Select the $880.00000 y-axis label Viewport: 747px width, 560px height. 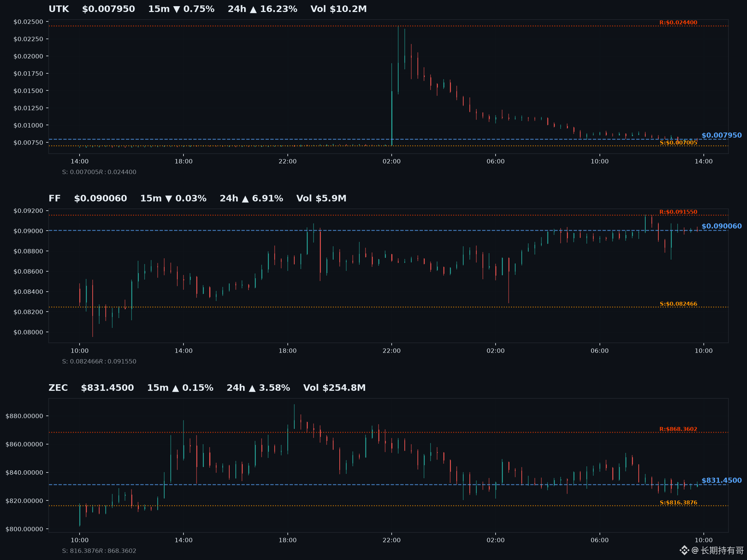click(24, 416)
